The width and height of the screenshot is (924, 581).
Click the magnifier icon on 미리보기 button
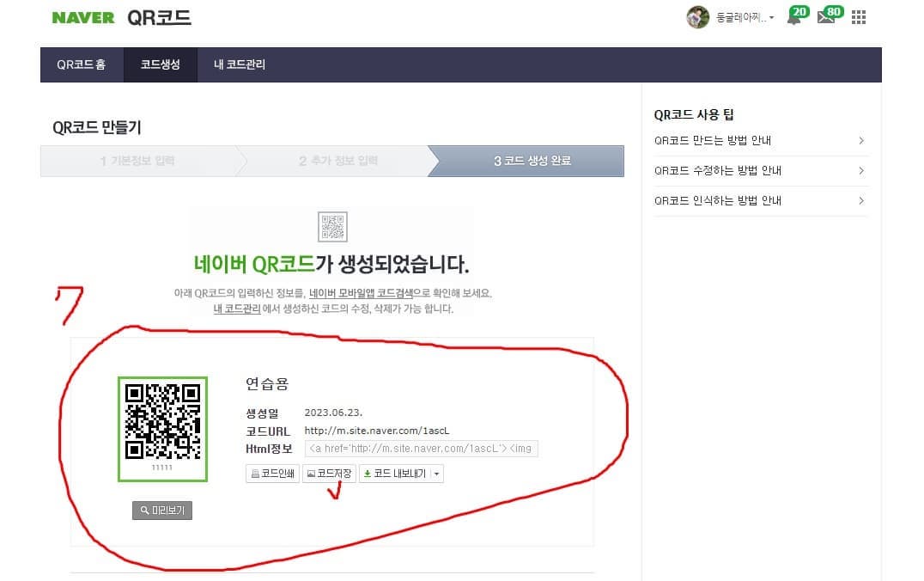point(143,510)
